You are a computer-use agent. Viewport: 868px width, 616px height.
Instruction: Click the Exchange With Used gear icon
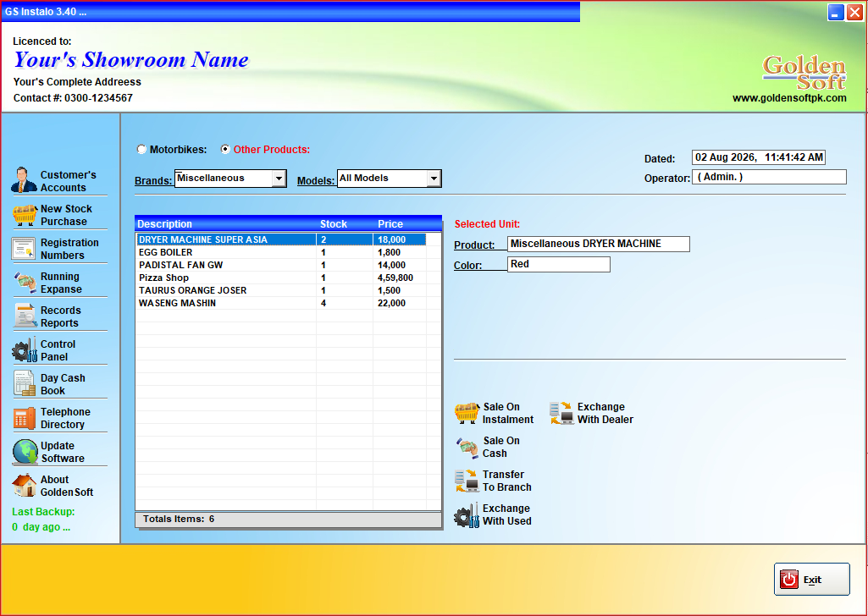click(467, 514)
